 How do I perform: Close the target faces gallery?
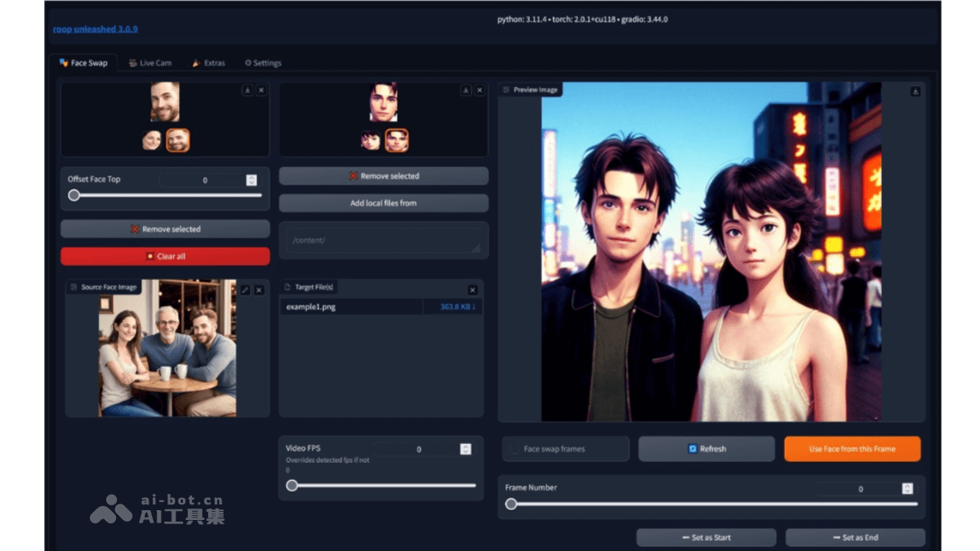479,91
